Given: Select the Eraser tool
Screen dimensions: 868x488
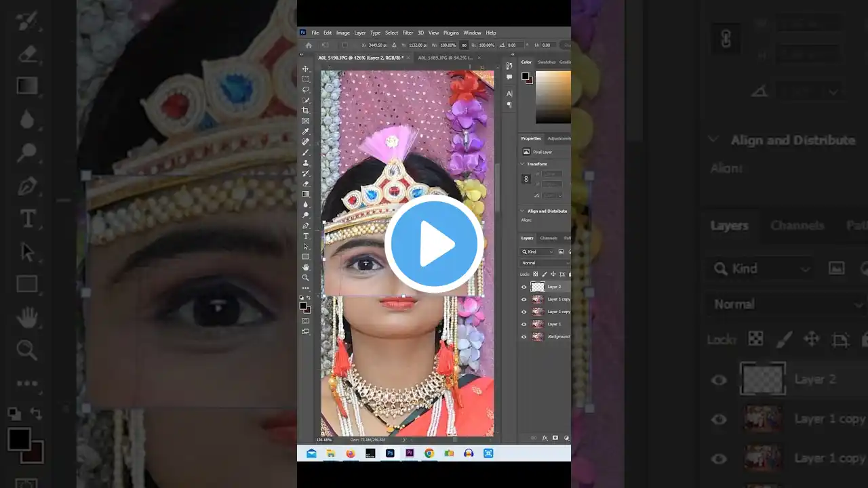Looking at the screenshot, I should point(306,182).
